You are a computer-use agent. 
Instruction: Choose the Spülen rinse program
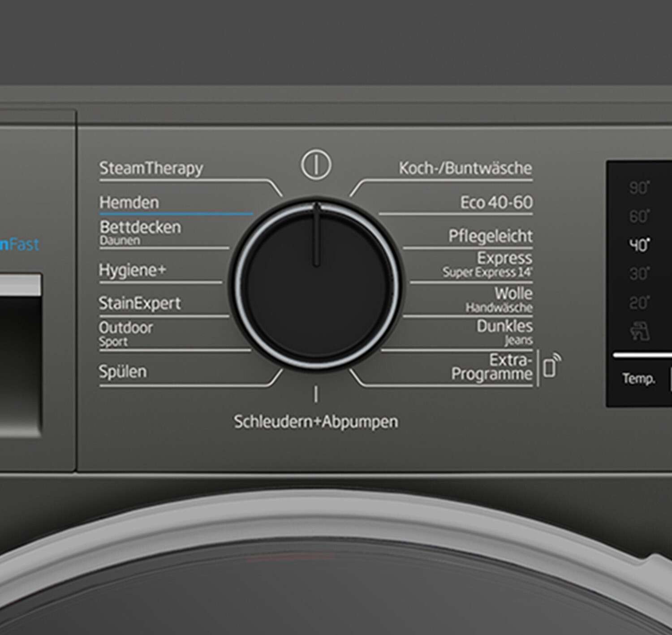123,371
